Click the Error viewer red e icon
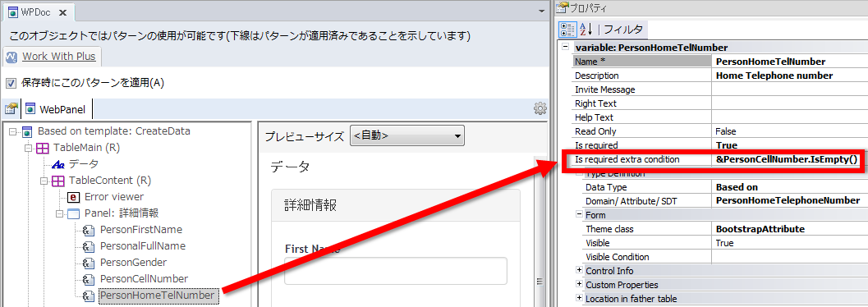Image resolution: width=868 pixels, height=307 pixels. pos(74,198)
